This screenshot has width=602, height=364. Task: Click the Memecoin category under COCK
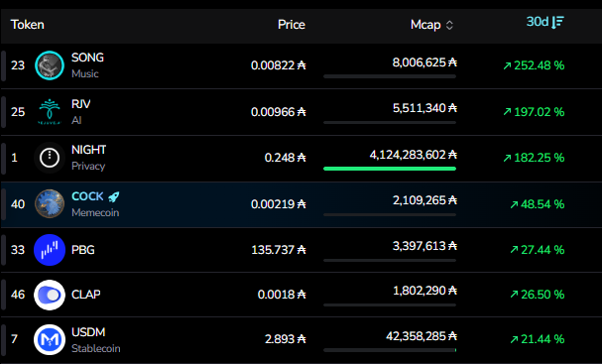[x=95, y=212]
